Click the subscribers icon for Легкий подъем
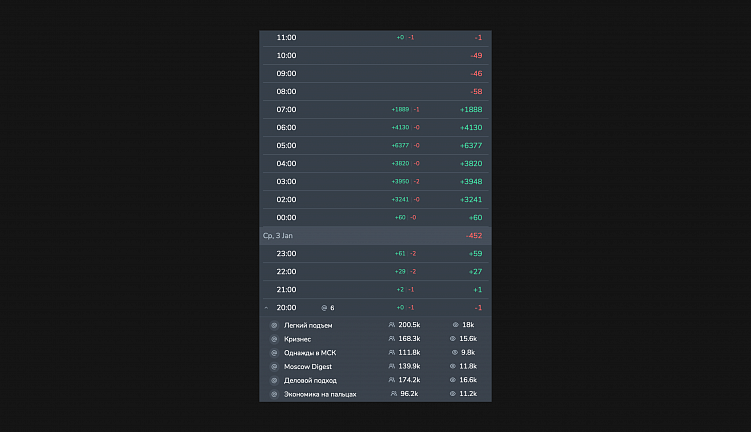The width and height of the screenshot is (751, 432). pos(392,325)
